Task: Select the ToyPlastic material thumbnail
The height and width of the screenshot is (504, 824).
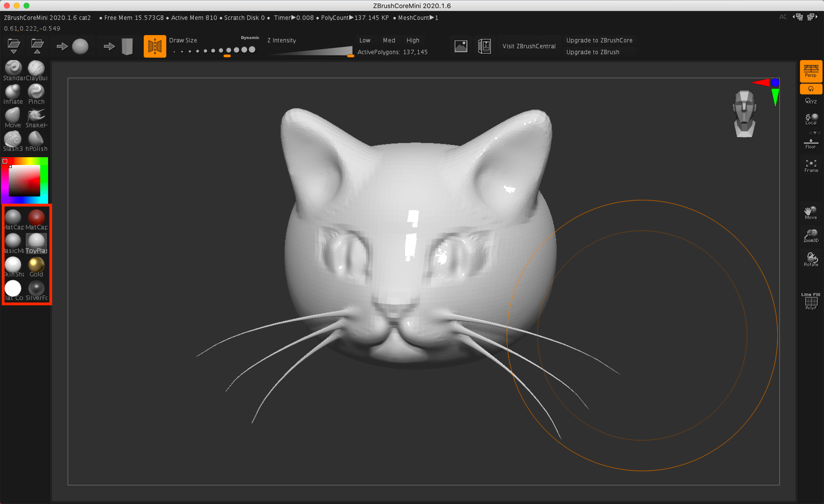Action: (37, 240)
